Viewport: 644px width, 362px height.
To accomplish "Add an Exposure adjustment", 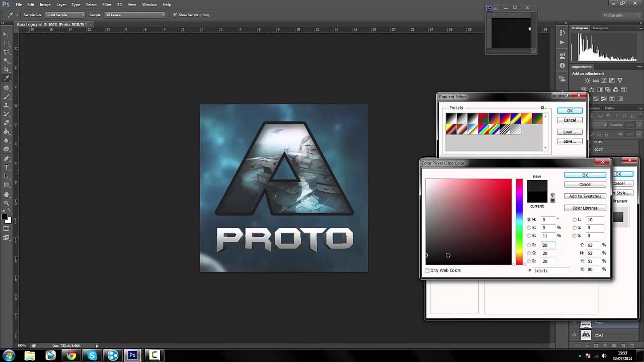I will (x=611, y=81).
